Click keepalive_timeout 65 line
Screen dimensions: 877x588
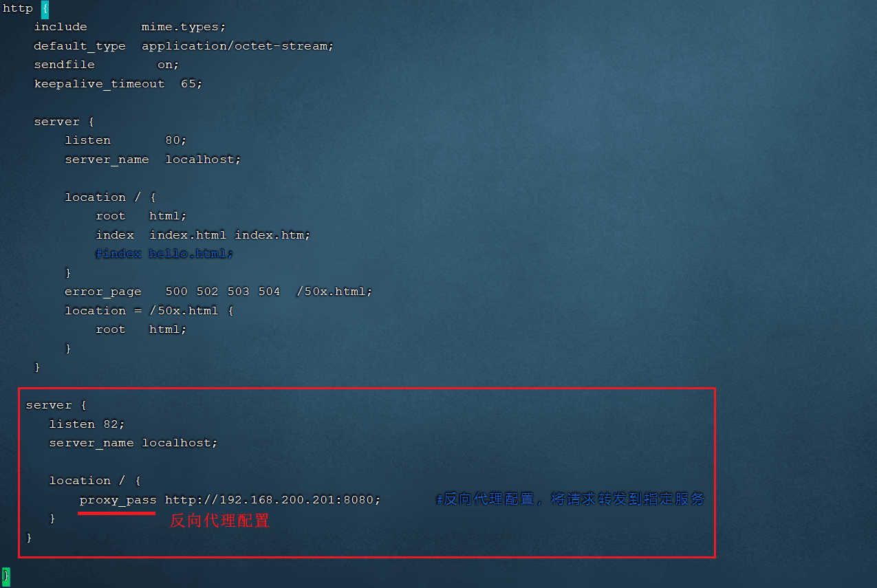118,84
